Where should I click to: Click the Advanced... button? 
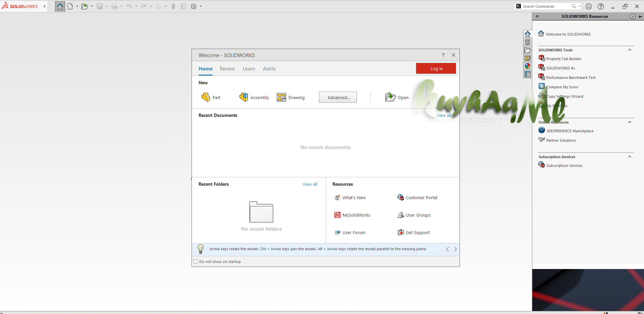pyautogui.click(x=338, y=97)
